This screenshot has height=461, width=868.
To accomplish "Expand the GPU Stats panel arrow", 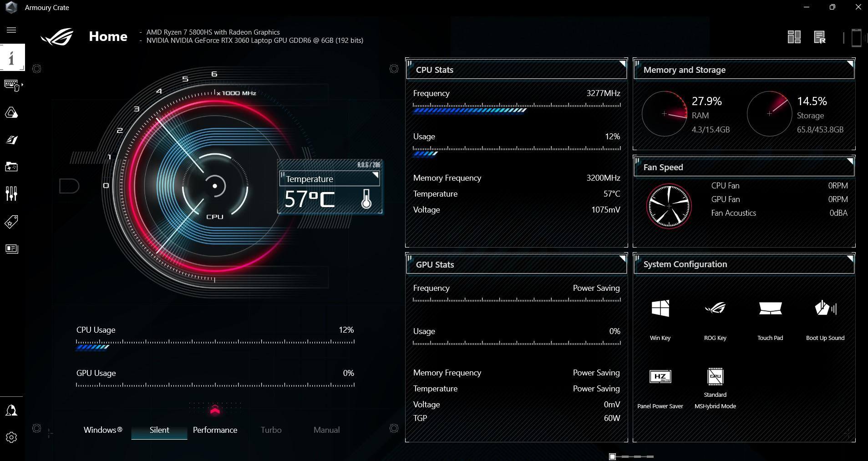I will [622, 258].
